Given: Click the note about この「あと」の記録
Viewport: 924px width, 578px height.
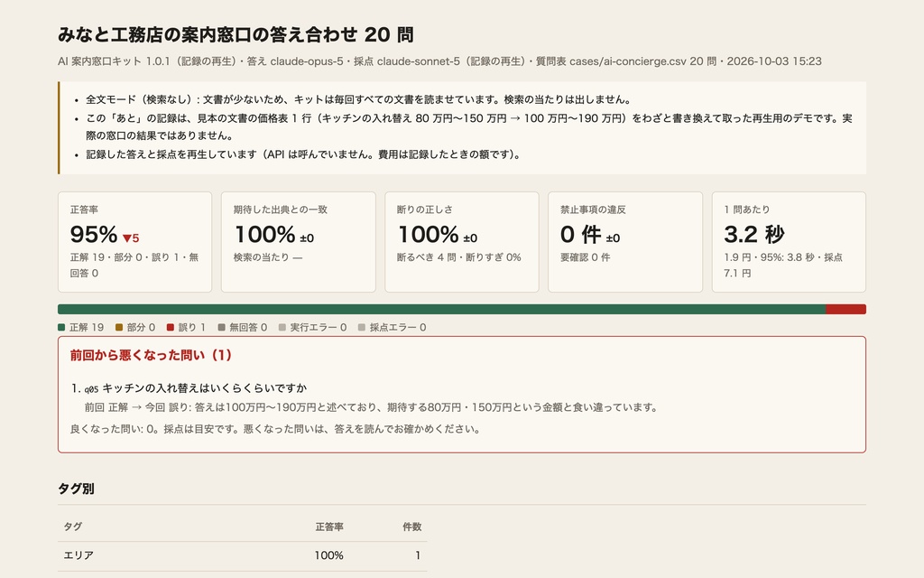Looking at the screenshot, I should [x=469, y=126].
